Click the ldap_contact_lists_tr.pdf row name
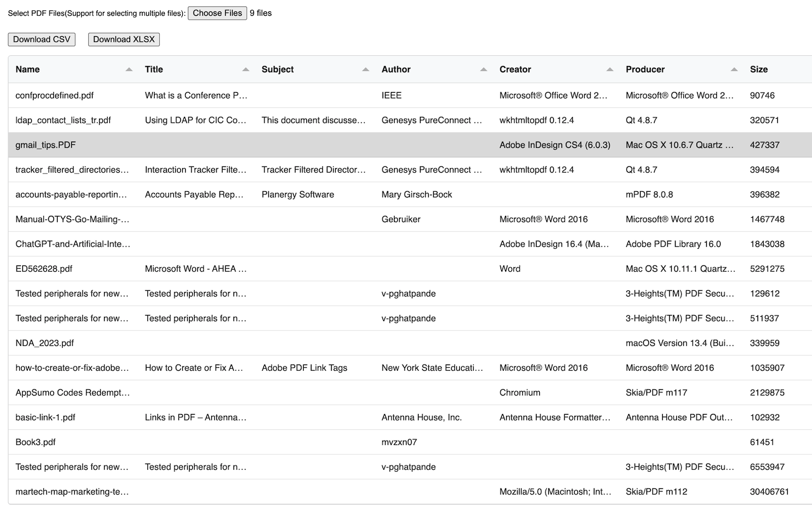The image size is (812, 508). 63,120
